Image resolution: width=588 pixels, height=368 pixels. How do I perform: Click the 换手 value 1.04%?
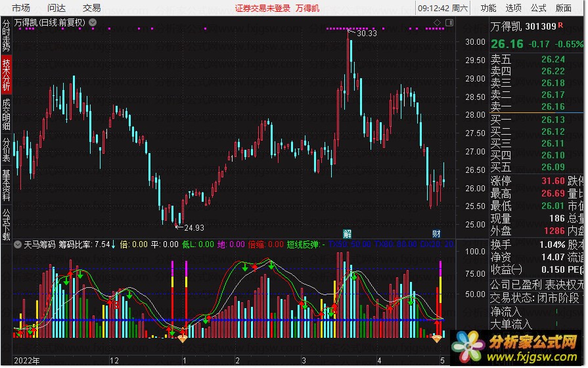(552, 245)
